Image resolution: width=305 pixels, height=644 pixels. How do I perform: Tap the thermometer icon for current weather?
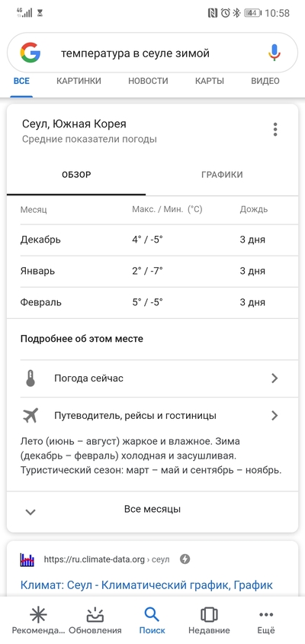coord(30,378)
